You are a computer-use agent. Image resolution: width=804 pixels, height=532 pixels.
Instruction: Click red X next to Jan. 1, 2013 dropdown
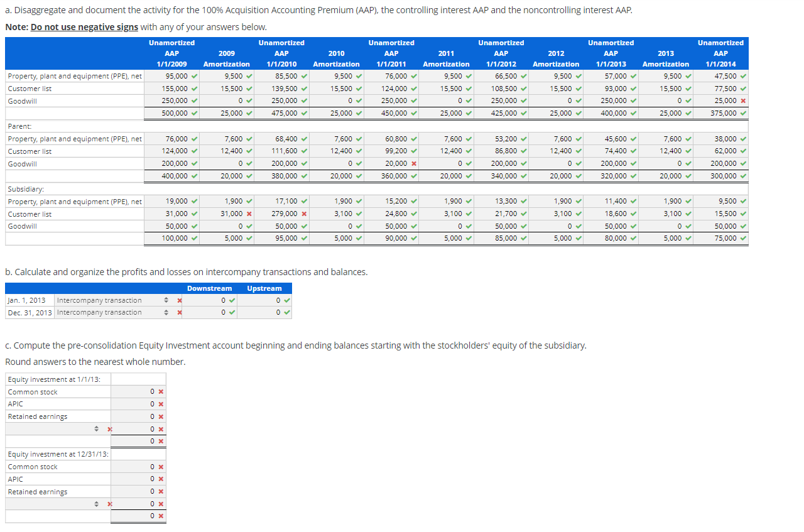coord(180,300)
